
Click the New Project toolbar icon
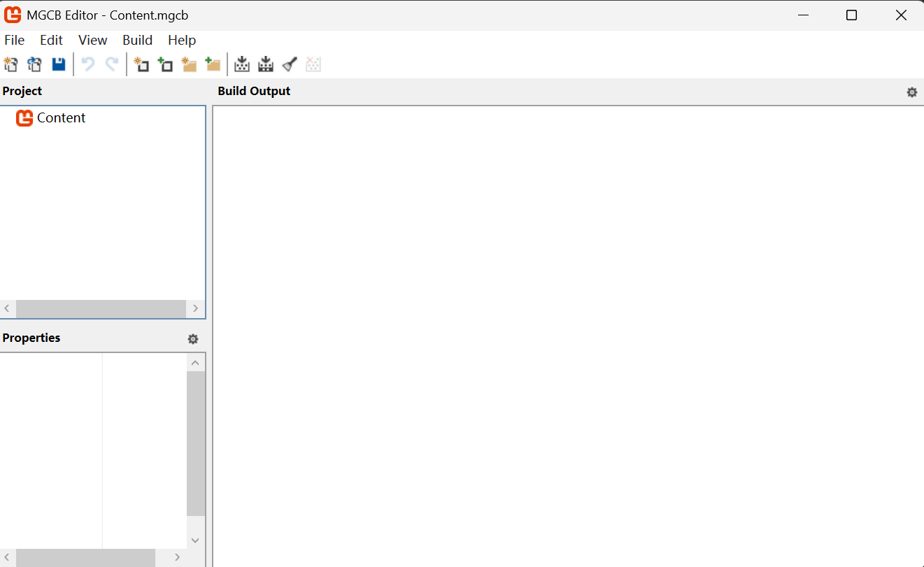click(10, 65)
